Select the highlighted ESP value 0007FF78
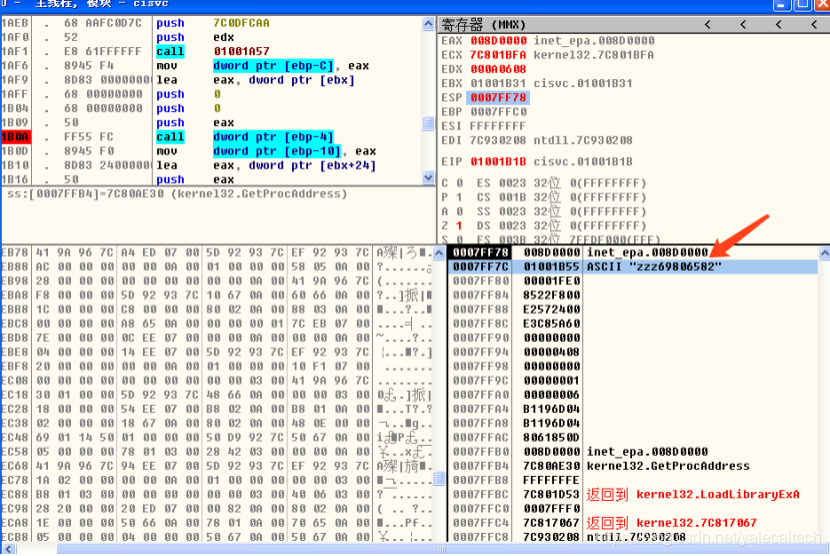830x556 pixels. 498,98
